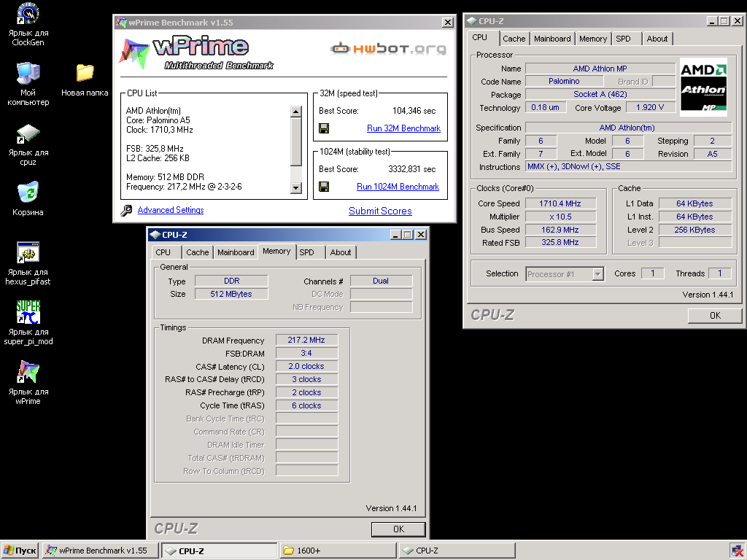Image resolution: width=747 pixels, height=560 pixels.
Task: Click FSB:DRAM value 3:4
Action: click(306, 354)
